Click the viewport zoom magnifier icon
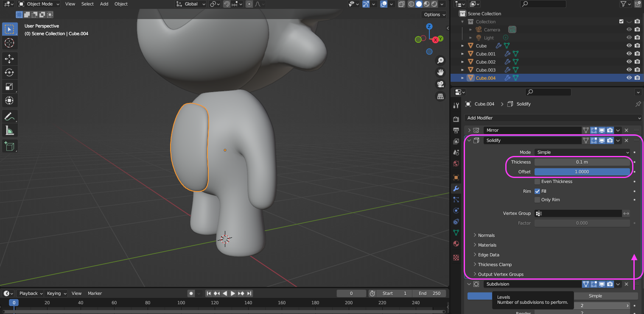644x314 pixels. tap(440, 60)
